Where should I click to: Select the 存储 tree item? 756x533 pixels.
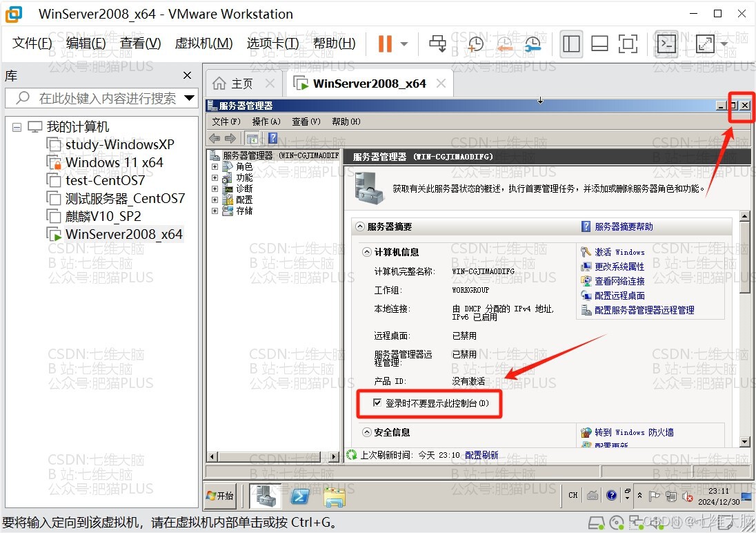tap(244, 211)
